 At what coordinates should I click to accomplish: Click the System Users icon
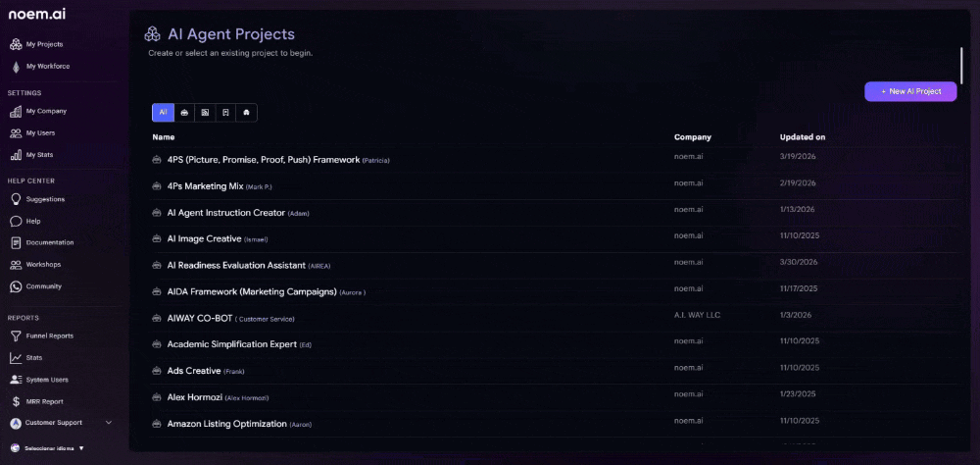16,380
